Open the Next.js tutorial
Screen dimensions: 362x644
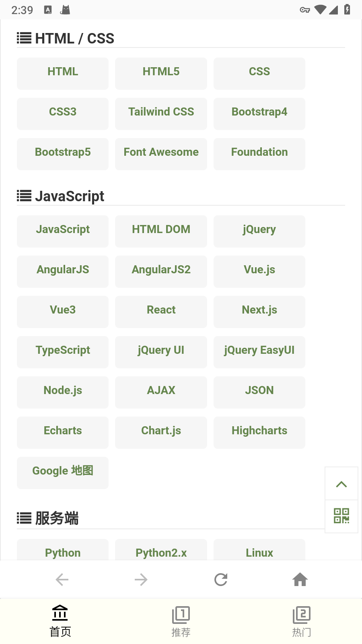click(259, 312)
